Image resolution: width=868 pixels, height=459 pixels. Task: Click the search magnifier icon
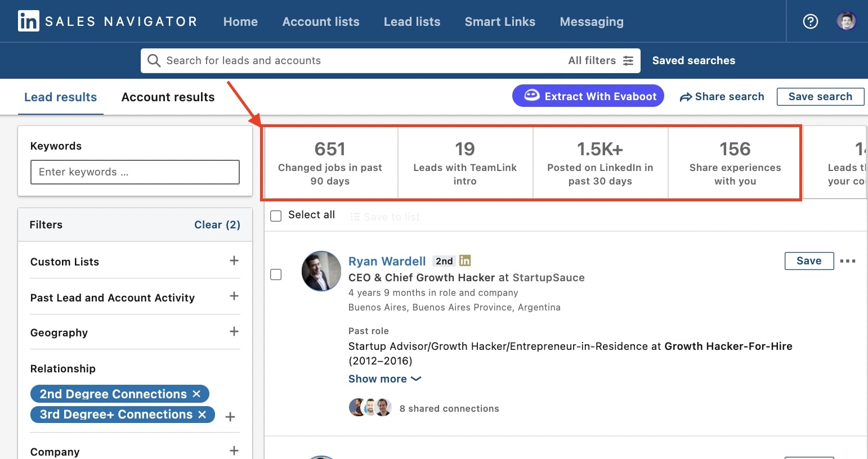pos(154,60)
